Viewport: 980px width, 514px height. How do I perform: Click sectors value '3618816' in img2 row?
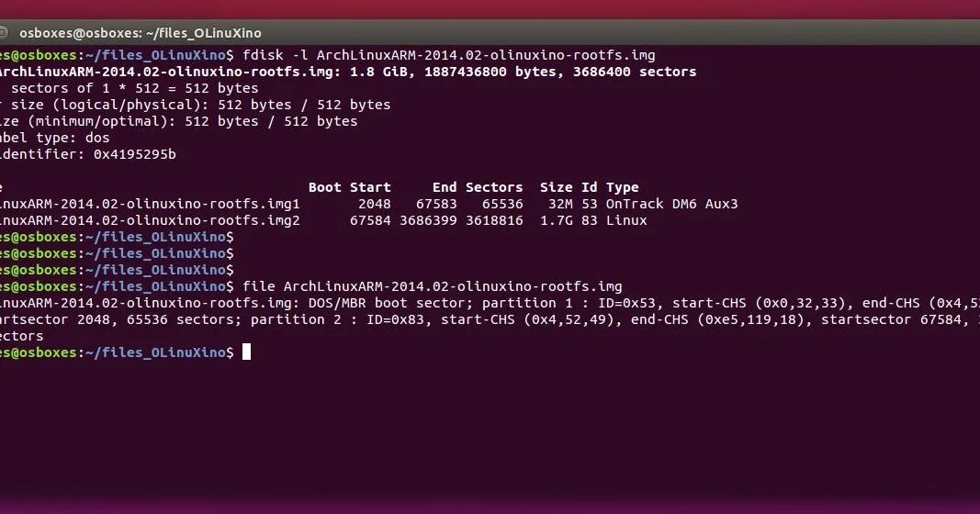tap(494, 220)
